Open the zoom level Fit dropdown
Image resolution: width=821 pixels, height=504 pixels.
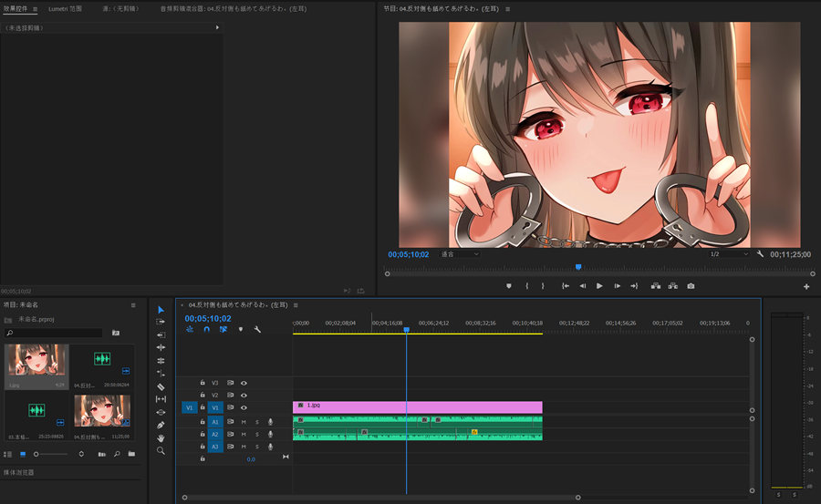point(460,254)
